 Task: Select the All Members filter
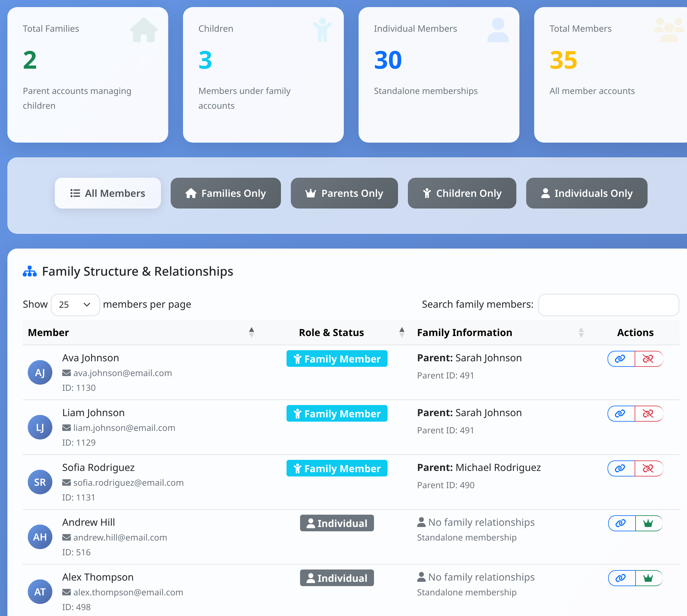pyautogui.click(x=108, y=193)
